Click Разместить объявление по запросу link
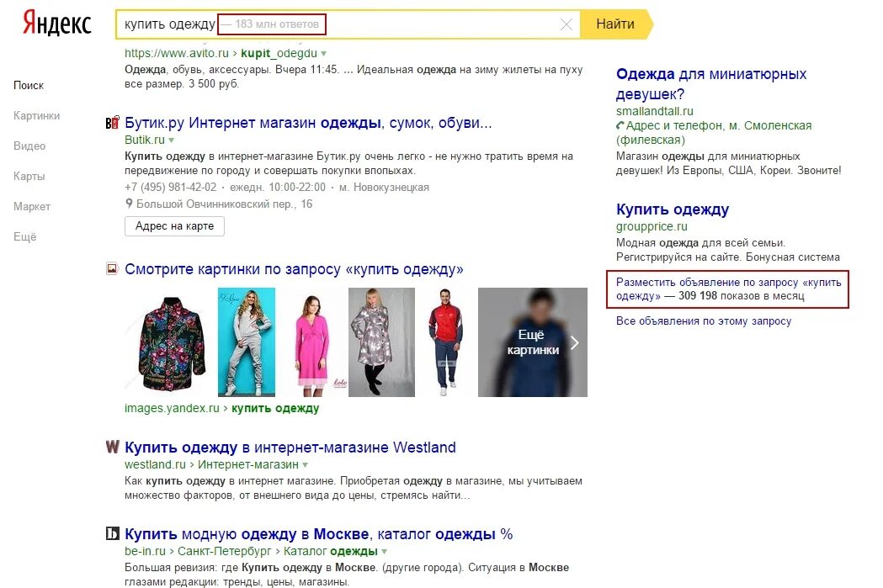The width and height of the screenshot is (883, 588). [x=729, y=289]
